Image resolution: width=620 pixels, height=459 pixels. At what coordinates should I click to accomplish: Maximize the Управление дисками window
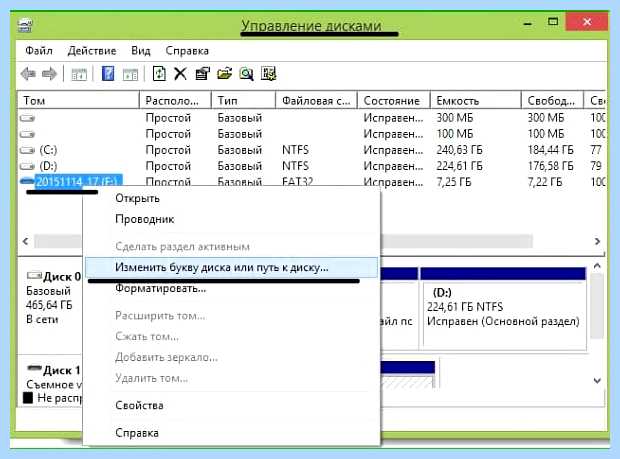tap(553, 22)
